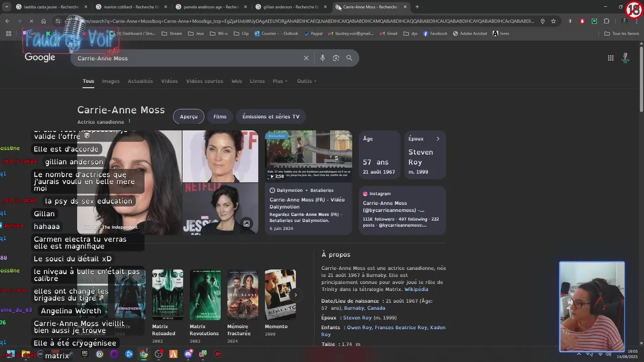Open the Matrix Revolutions poster

click(205, 295)
